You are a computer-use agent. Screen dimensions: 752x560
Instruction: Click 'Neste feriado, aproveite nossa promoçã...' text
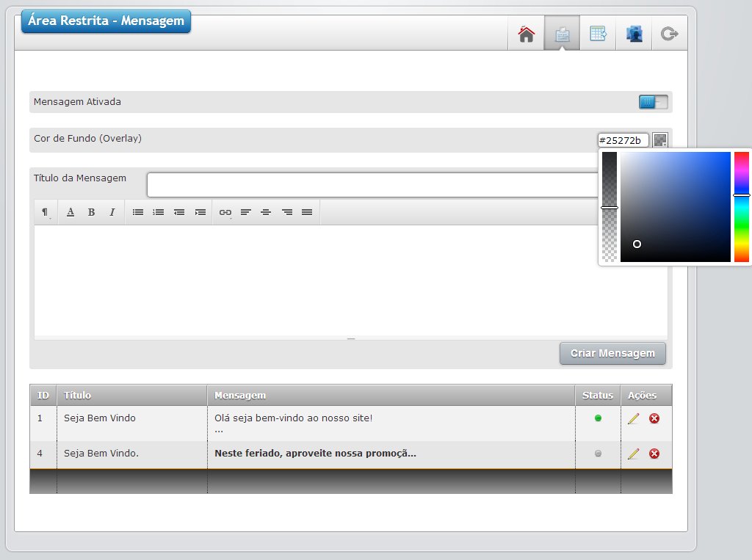[x=315, y=453]
